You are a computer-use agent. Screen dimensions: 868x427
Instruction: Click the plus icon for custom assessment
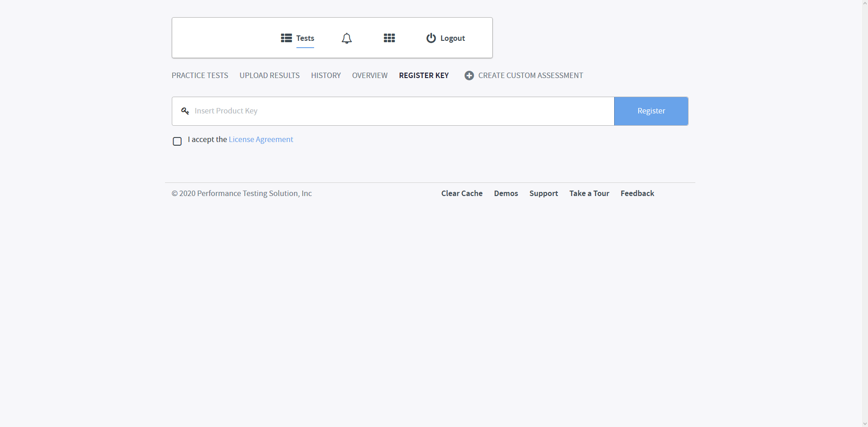tap(469, 76)
